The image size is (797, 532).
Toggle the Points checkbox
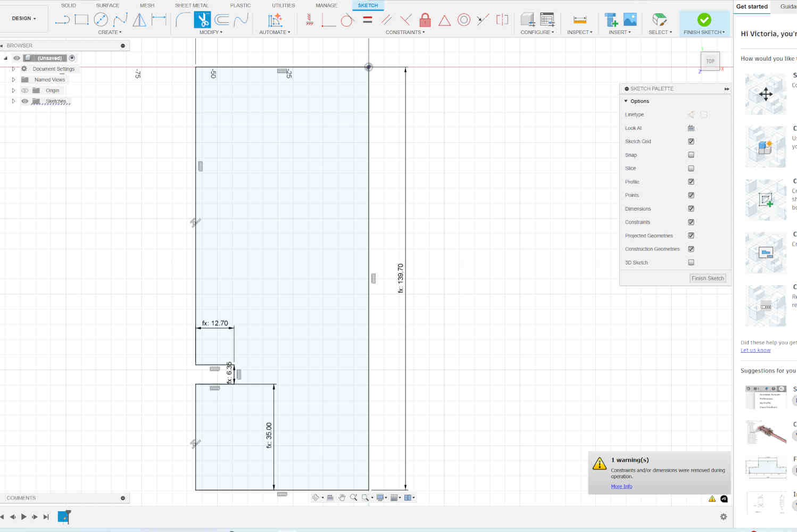691,195
